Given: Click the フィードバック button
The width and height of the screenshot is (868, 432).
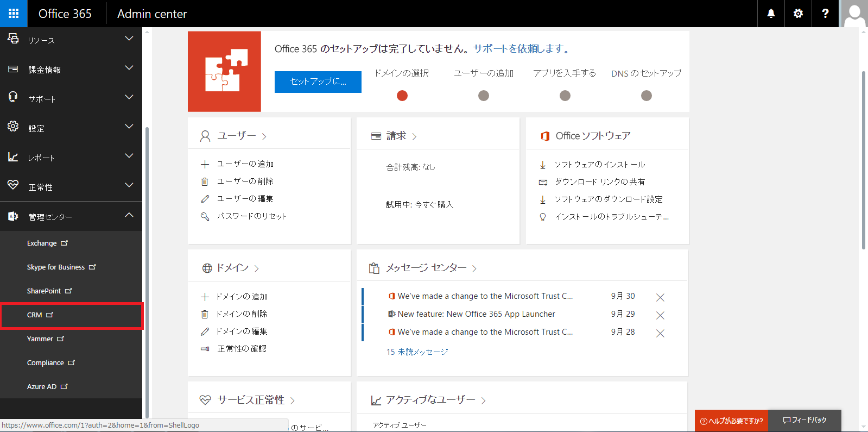Looking at the screenshot, I should [804, 421].
